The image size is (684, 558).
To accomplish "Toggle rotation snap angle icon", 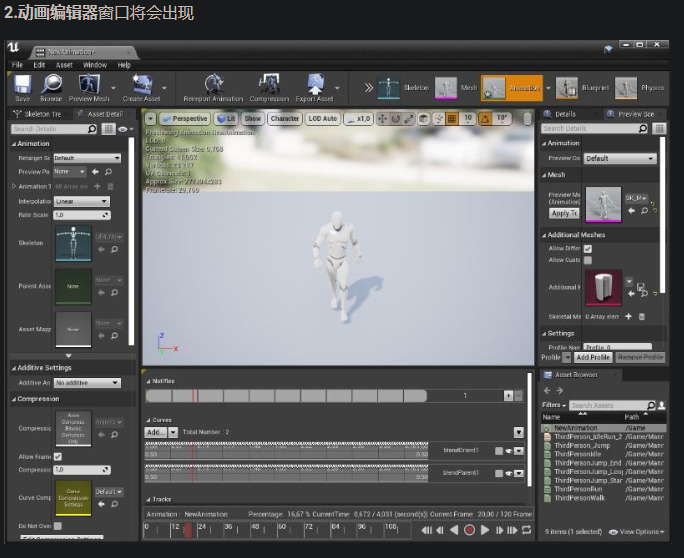I will point(485,119).
